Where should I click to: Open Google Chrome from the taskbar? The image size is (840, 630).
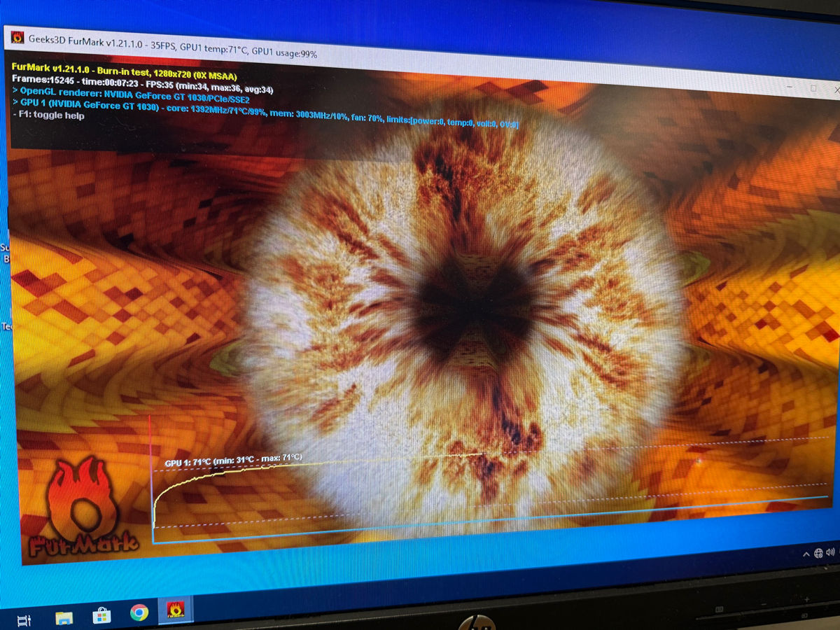(139, 612)
